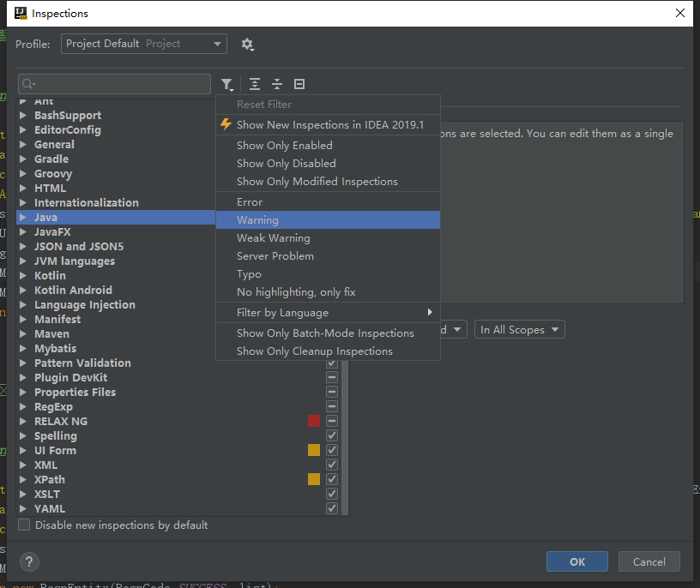Select Error severity filter
700x588 pixels.
coord(328,202)
